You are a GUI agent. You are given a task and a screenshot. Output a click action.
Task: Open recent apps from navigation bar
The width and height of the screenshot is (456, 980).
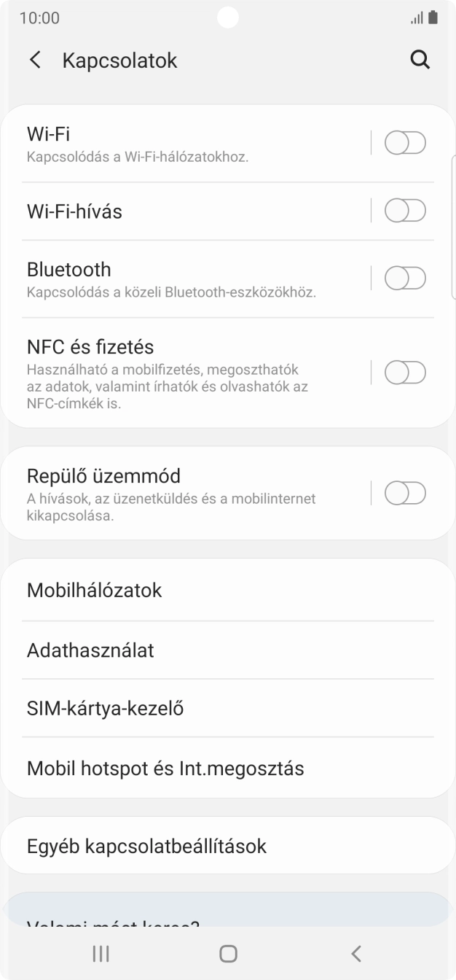click(x=101, y=953)
